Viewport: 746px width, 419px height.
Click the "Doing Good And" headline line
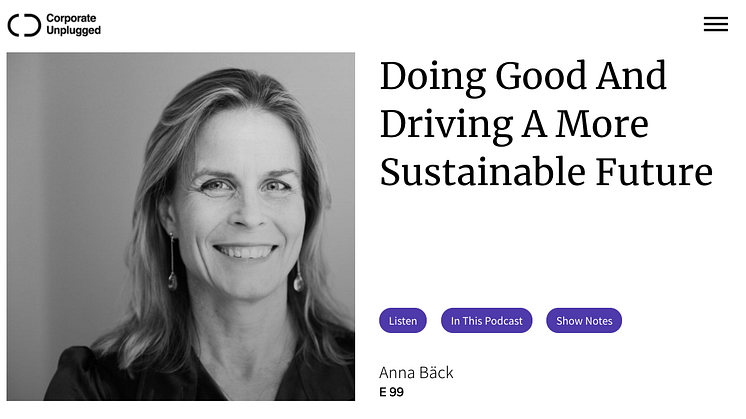(x=523, y=77)
